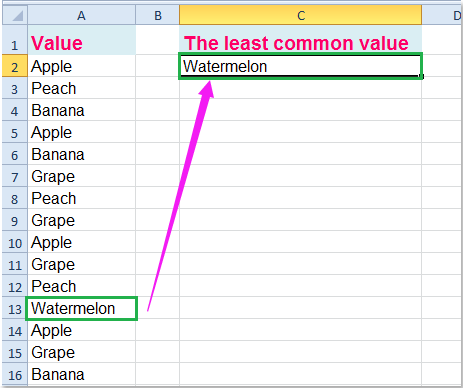Select the Banana cell in row 16

(82, 374)
